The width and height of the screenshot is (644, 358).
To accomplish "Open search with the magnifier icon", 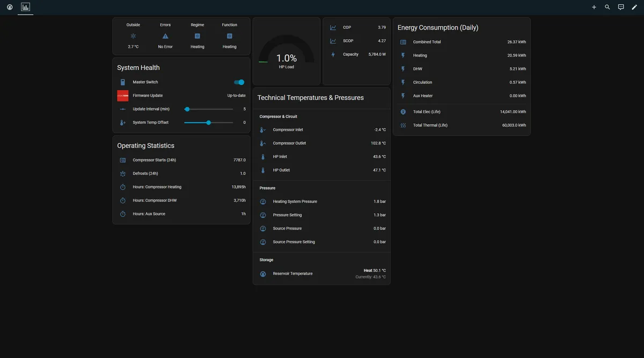I will click(608, 7).
